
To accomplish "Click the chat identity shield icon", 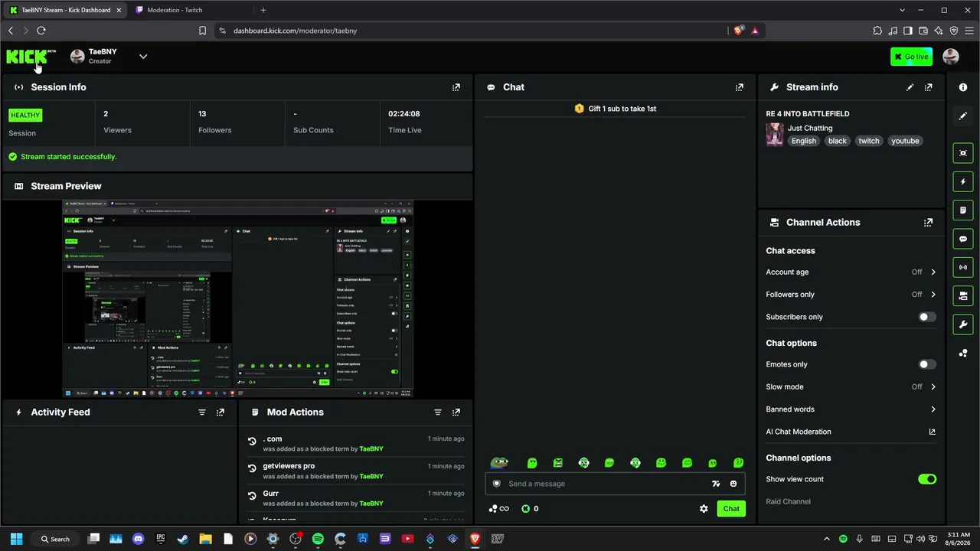I will tap(497, 484).
